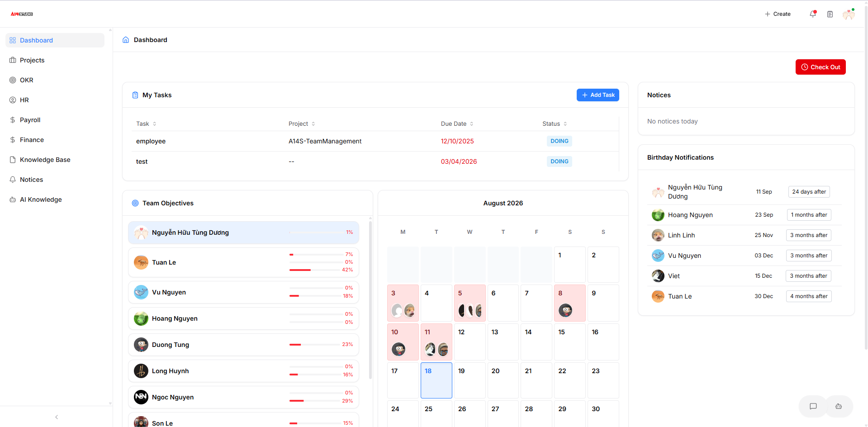Select the Nguyễn Hữu Tùng Dương objectives card
868x427 pixels.
point(243,232)
